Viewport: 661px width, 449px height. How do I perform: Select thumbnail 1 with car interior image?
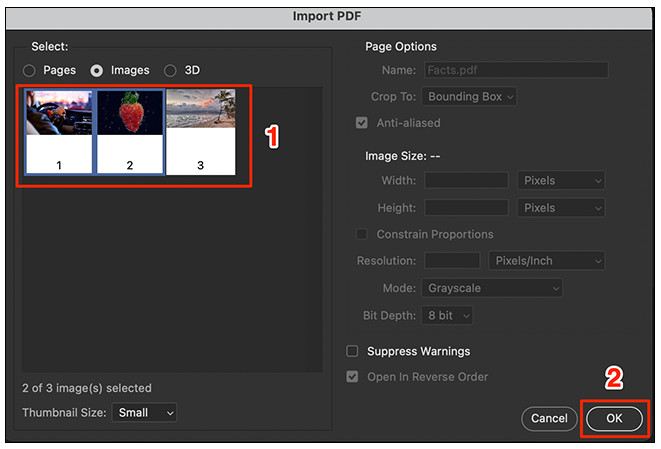point(59,131)
